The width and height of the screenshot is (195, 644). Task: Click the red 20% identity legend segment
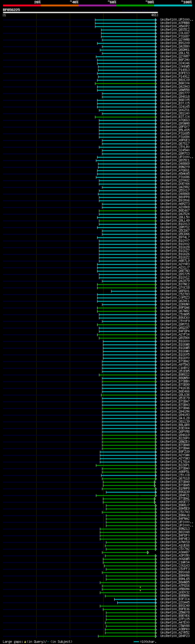pyautogui.click(x=22, y=5)
